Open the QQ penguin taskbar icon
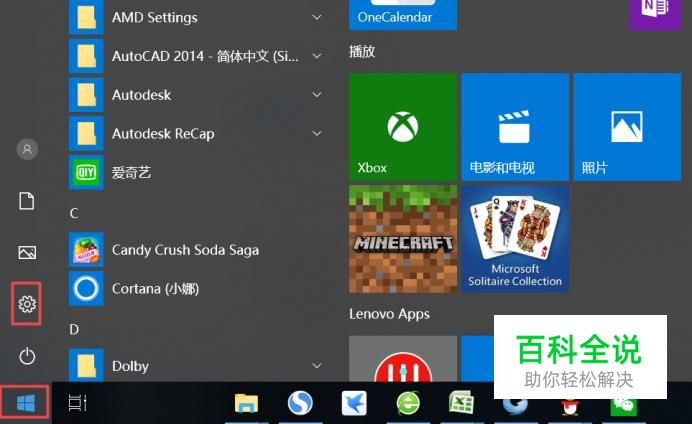The width and height of the screenshot is (692, 424). tap(570, 407)
